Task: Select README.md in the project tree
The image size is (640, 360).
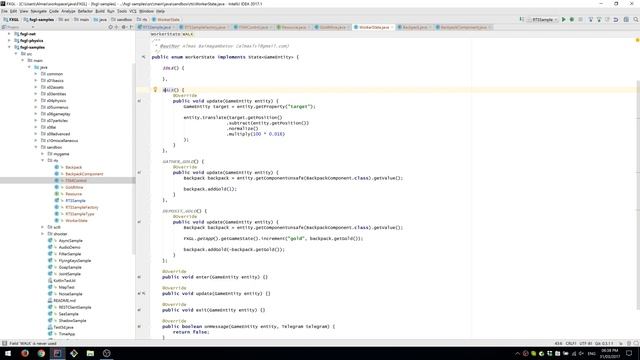Action: [x=64, y=301]
